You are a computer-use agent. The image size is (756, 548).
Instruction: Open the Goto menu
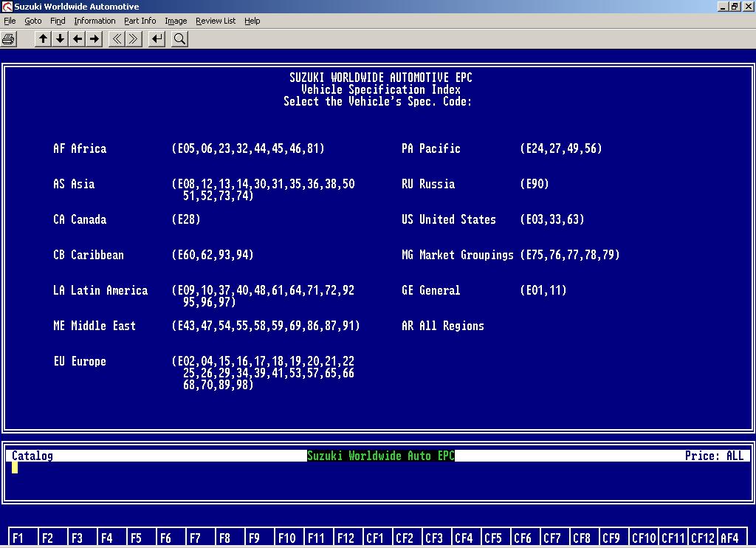[x=32, y=21]
